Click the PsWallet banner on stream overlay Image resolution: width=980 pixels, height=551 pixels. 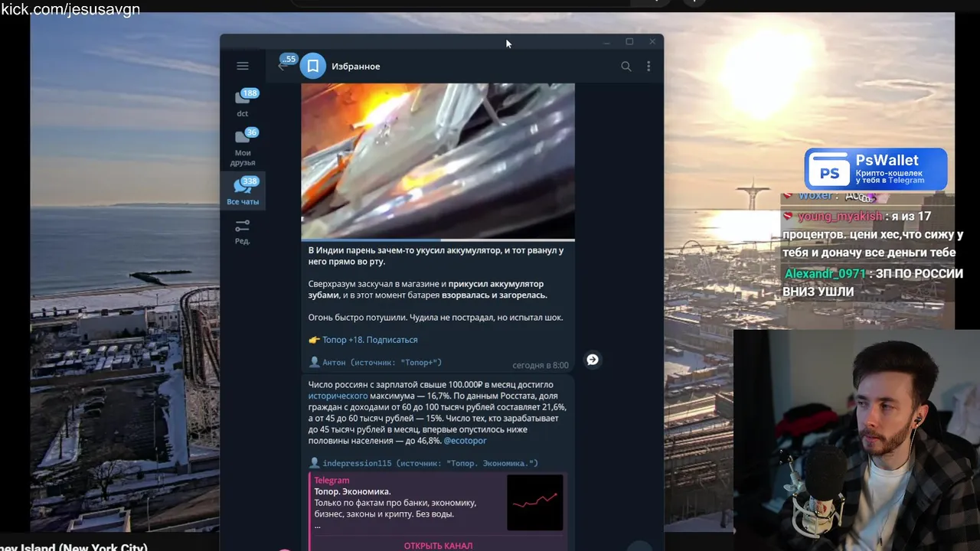click(x=876, y=169)
